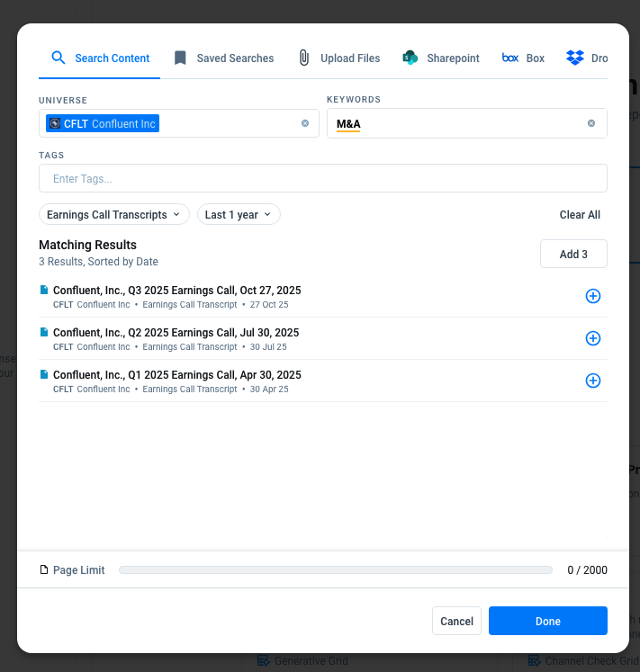Click the Dropbox source icon
Screen dimensions: 640x672
point(575,58)
